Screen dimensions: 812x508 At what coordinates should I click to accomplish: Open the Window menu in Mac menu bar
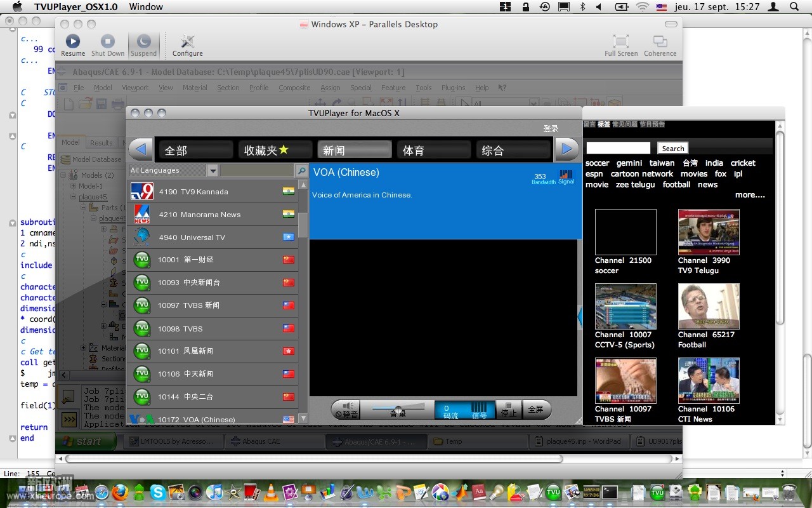[146, 7]
